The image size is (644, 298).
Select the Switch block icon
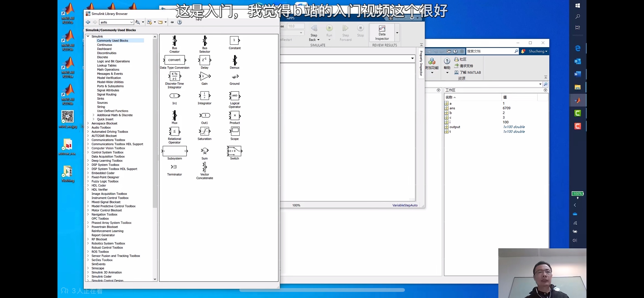tap(235, 151)
